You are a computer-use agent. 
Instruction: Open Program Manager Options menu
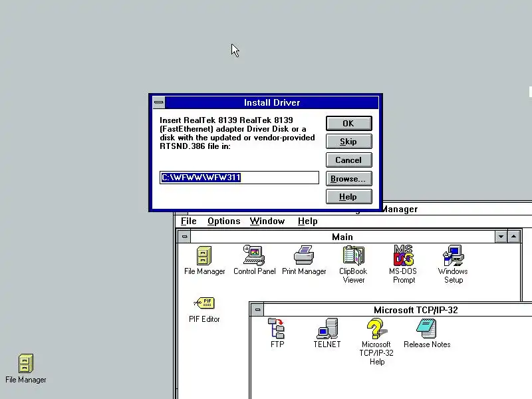point(224,221)
